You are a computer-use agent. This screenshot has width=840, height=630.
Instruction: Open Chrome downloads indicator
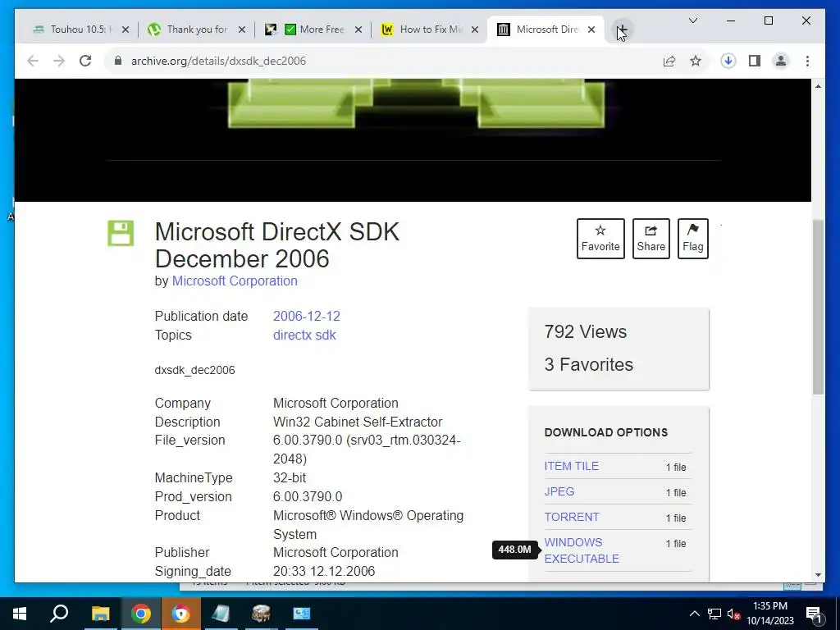(x=728, y=61)
